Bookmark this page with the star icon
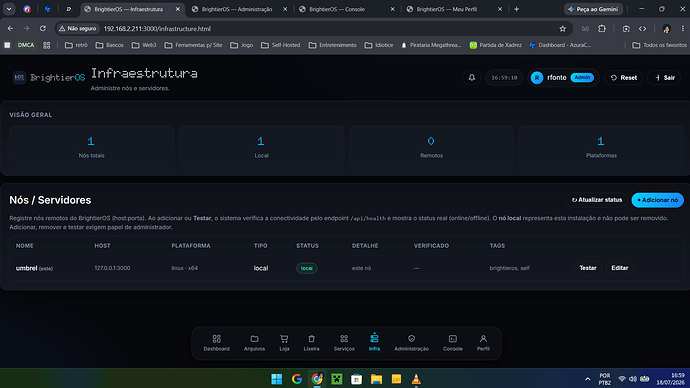This screenshot has height=388, width=690. pos(562,29)
